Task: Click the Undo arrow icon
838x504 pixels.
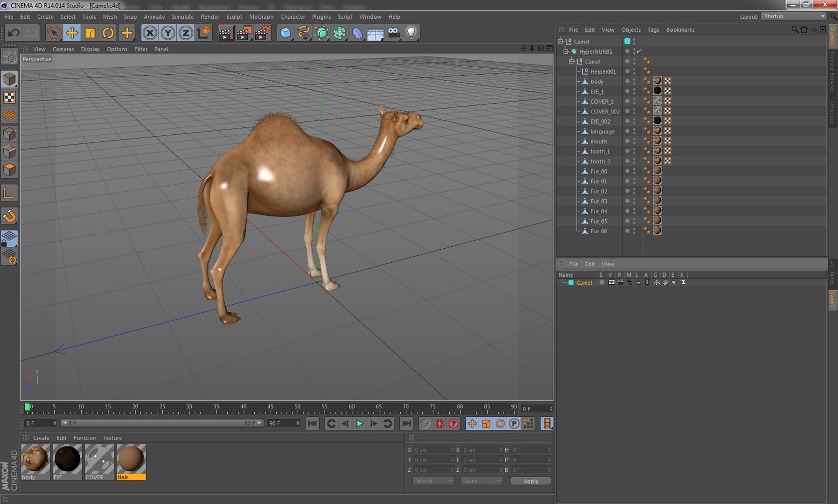Action: (14, 33)
